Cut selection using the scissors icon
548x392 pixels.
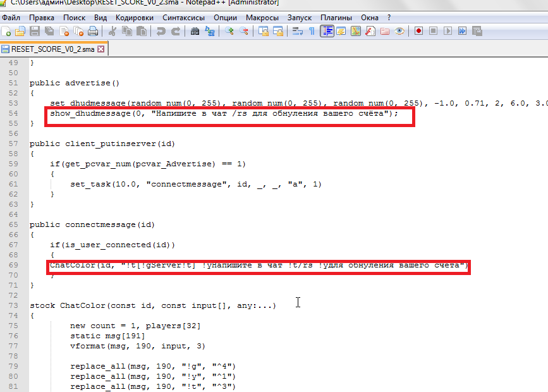112,32
